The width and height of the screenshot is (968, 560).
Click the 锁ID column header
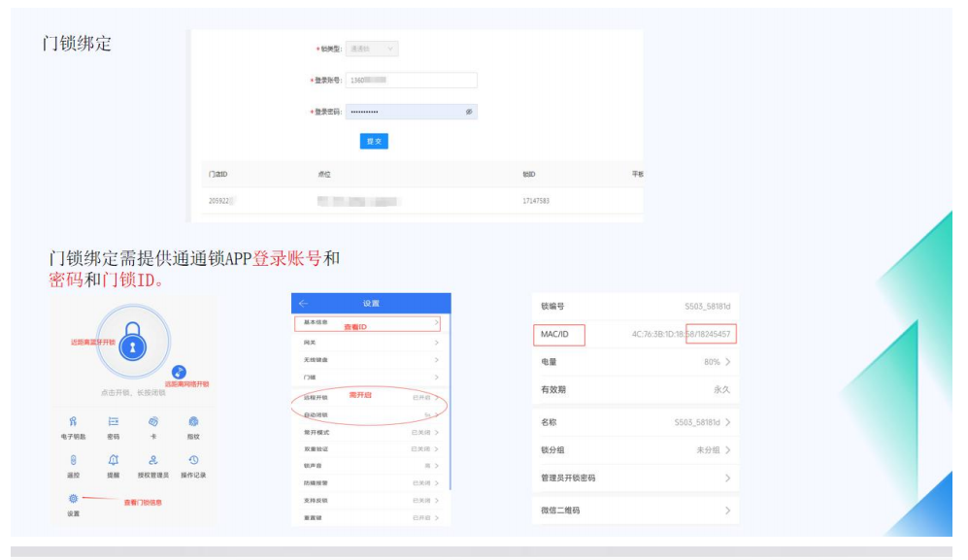click(x=529, y=174)
